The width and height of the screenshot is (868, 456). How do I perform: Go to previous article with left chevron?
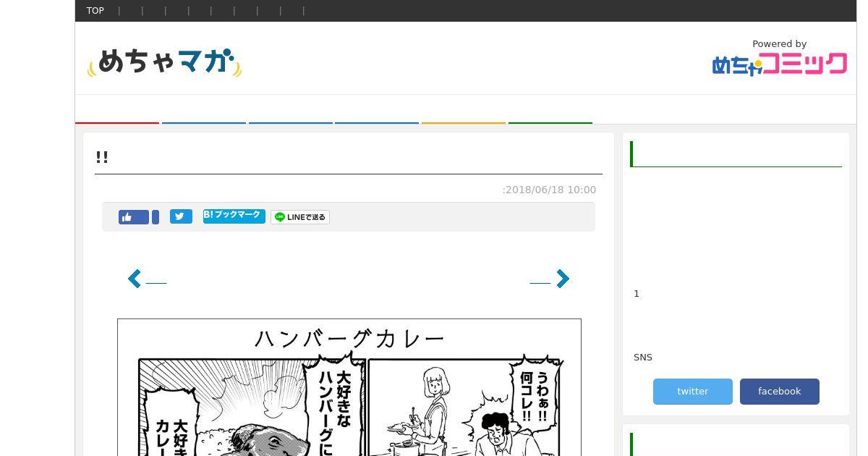tap(135, 279)
